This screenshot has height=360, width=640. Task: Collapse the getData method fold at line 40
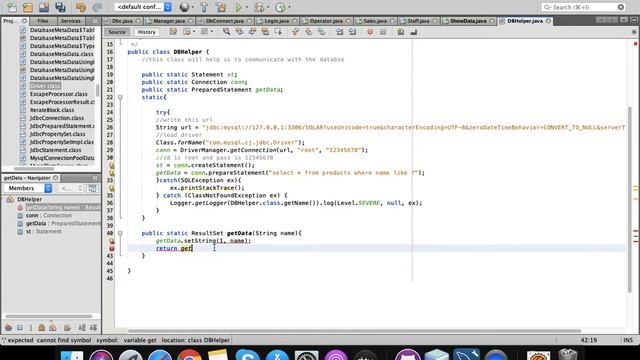[120, 233]
